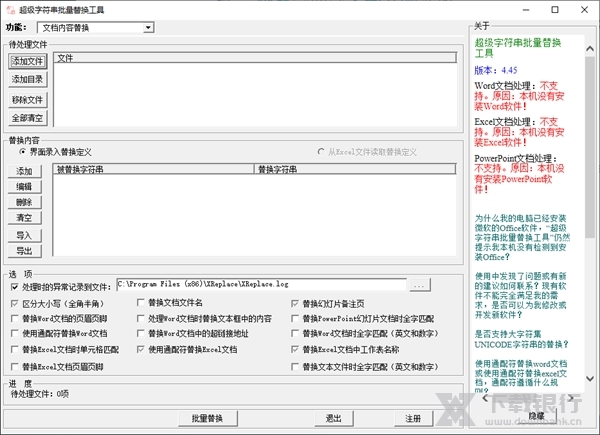Click the 编辑 button
This screenshot has width=600, height=435.
(x=24, y=187)
